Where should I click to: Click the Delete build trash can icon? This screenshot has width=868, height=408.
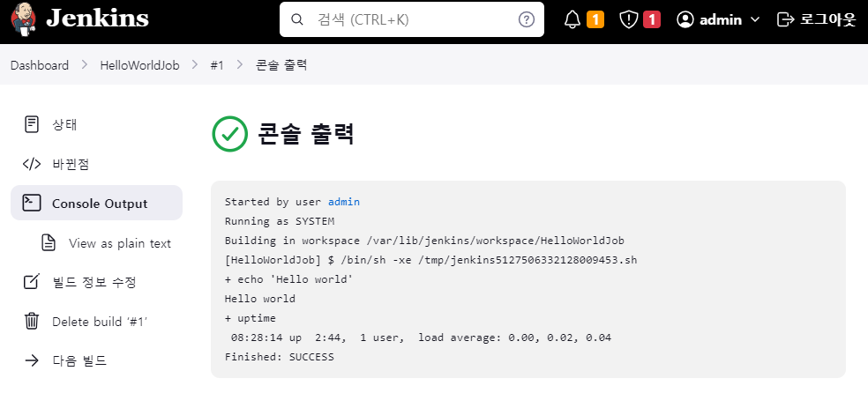(32, 321)
